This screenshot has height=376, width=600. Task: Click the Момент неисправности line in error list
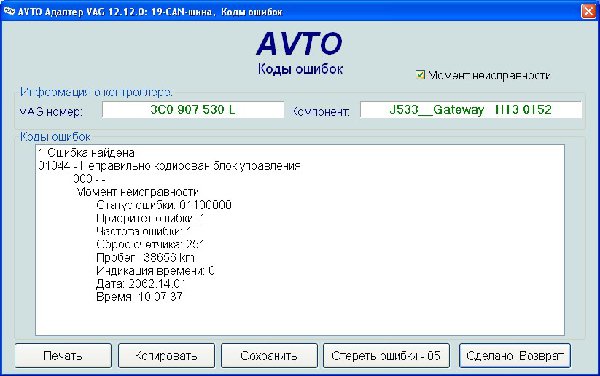(137, 192)
